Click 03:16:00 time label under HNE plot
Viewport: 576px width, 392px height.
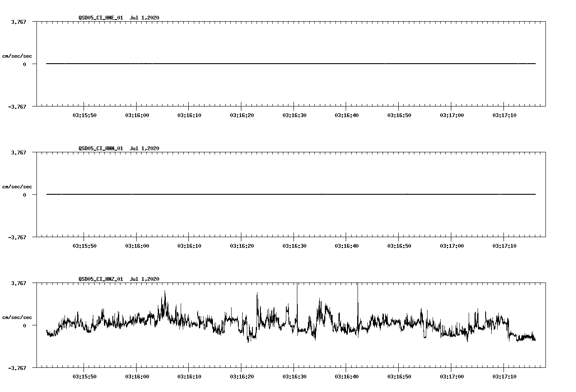click(x=137, y=115)
